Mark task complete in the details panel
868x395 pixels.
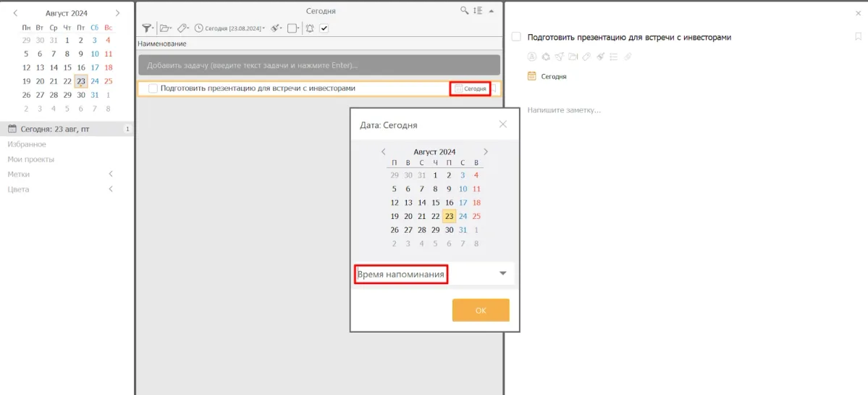516,37
